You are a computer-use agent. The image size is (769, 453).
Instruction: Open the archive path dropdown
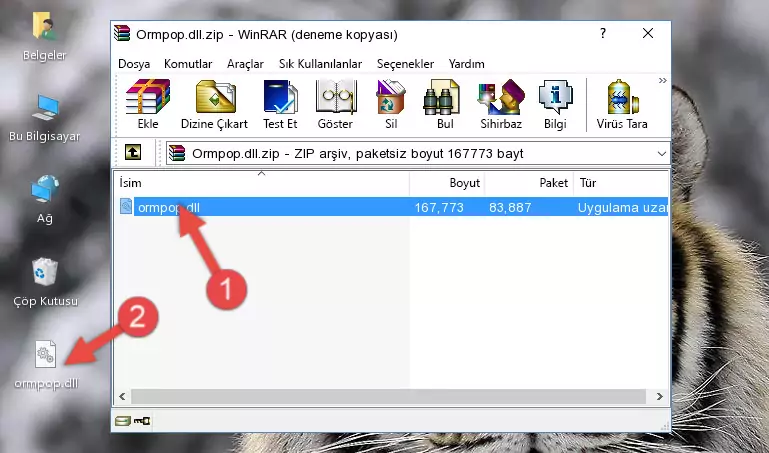tap(662, 154)
